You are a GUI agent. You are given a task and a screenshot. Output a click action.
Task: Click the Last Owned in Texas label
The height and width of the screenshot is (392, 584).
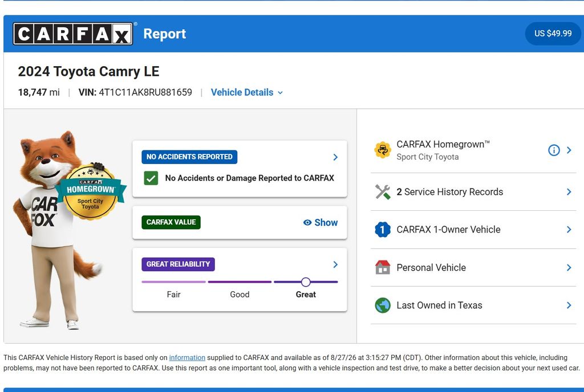pos(439,305)
